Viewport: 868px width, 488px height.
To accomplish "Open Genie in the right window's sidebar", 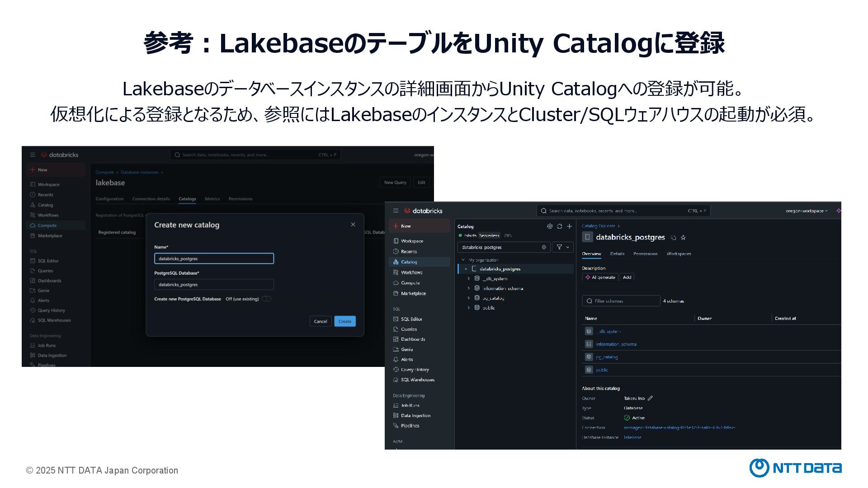I will pos(419,350).
